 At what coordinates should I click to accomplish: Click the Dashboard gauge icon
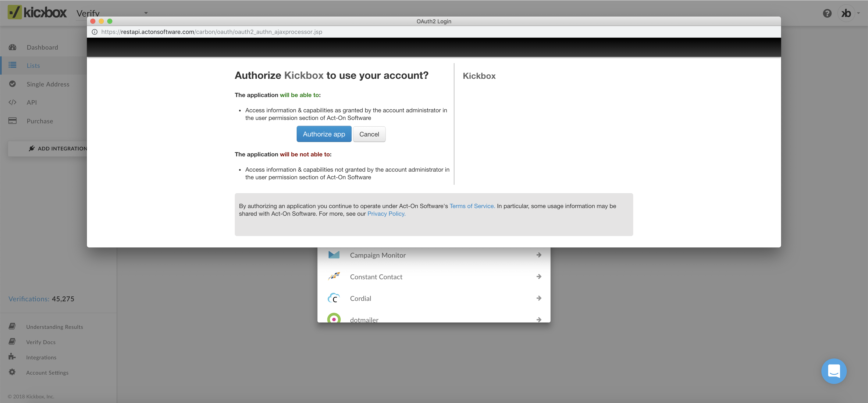13,47
